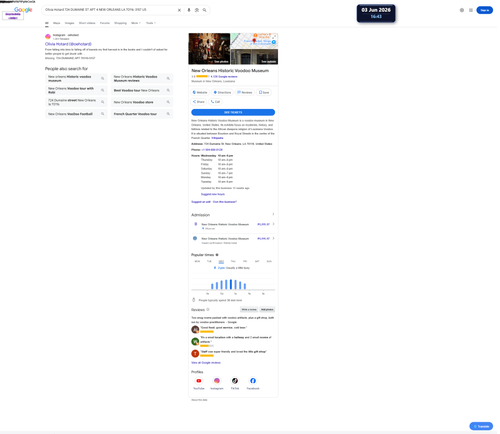Open search by image camera icon
The image size is (500, 434).
pyautogui.click(x=197, y=10)
